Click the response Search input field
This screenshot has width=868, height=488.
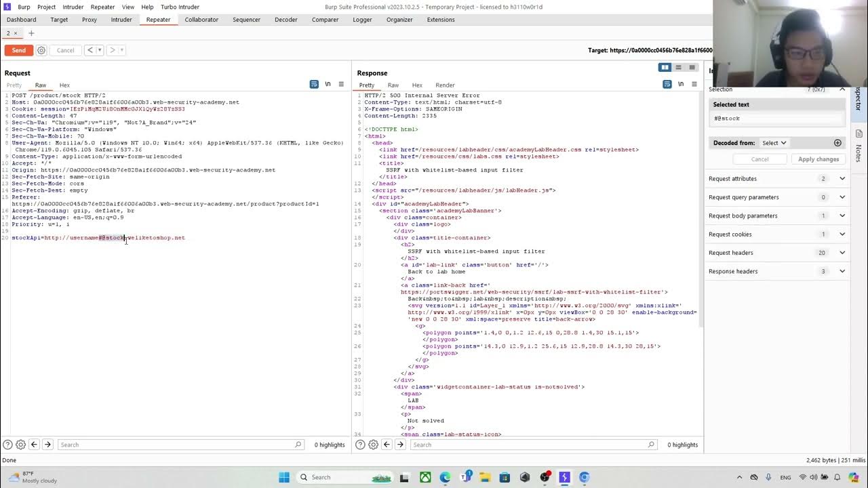(533, 445)
